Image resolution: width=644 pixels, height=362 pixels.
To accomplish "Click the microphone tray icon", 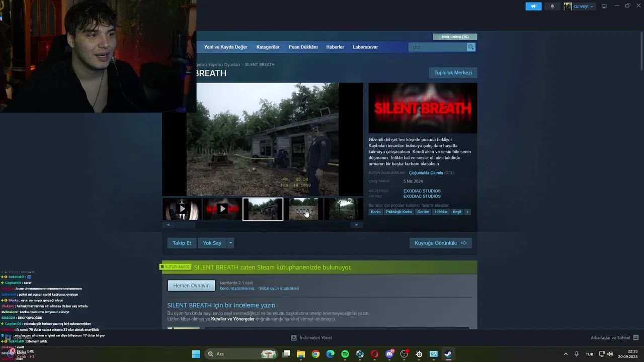I will pyautogui.click(x=577, y=354).
